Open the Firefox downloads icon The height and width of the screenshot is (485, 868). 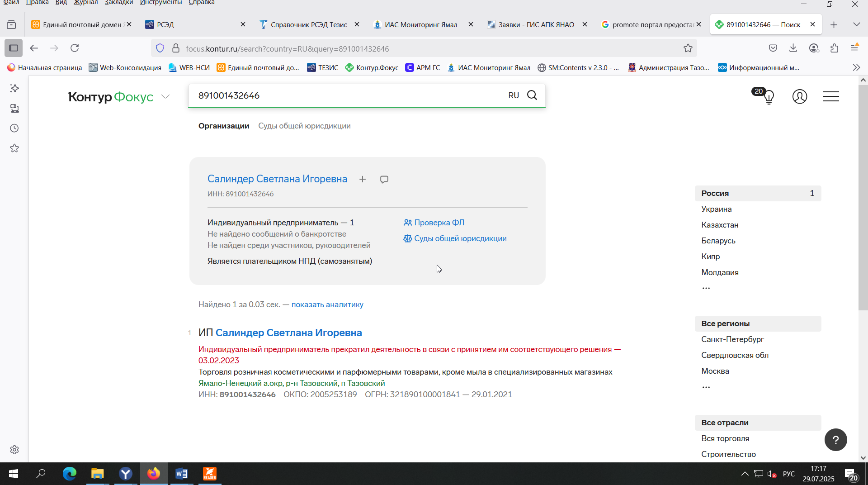point(793,48)
